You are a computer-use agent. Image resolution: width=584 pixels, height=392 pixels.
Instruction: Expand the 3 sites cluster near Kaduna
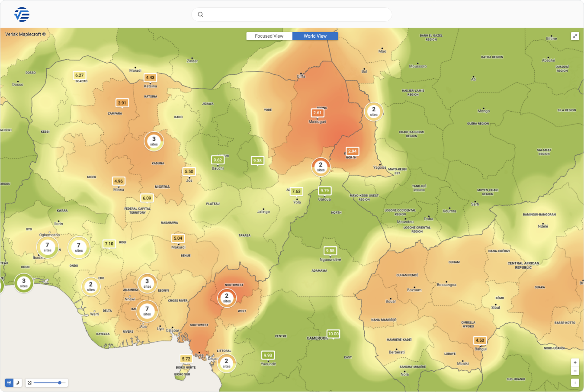pos(154,141)
